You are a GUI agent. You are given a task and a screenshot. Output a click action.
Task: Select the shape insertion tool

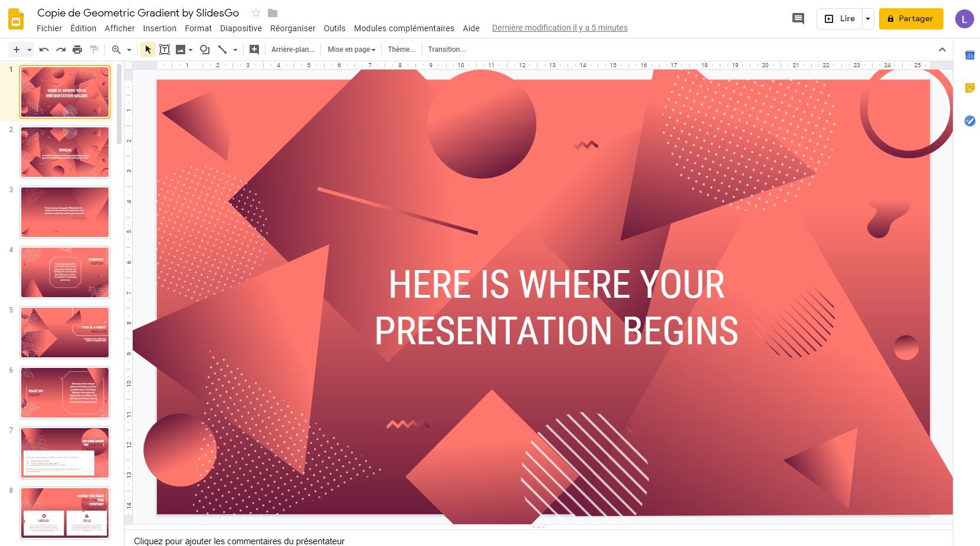click(205, 50)
